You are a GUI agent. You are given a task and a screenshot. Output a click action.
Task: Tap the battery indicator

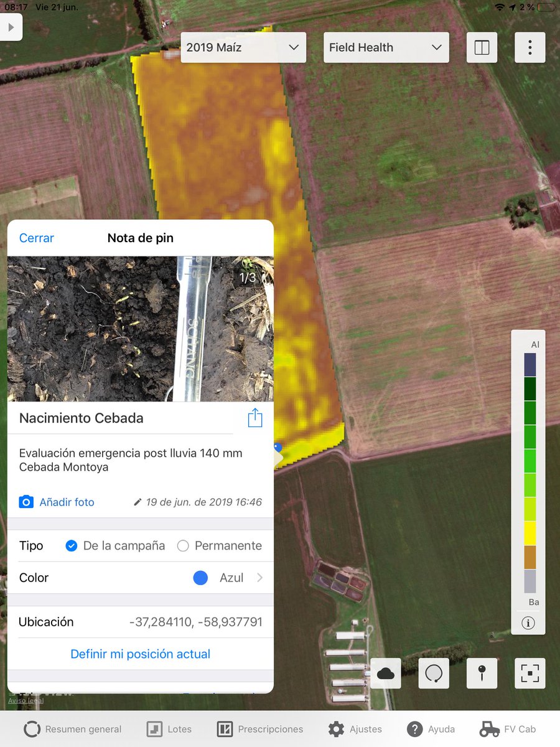[546, 7]
